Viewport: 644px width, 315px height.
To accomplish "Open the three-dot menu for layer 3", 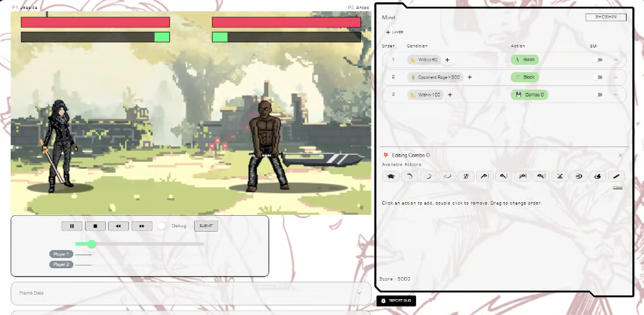I will click(x=615, y=95).
